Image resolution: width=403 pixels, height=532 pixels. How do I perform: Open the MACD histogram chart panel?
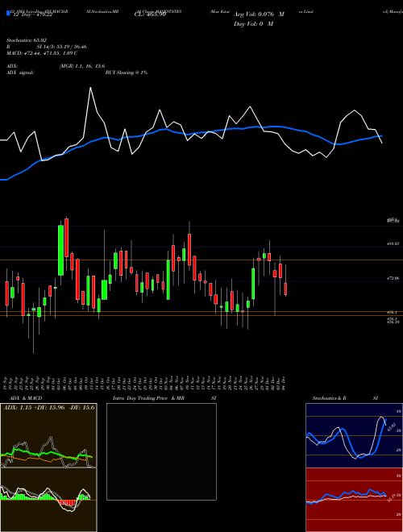(48, 500)
